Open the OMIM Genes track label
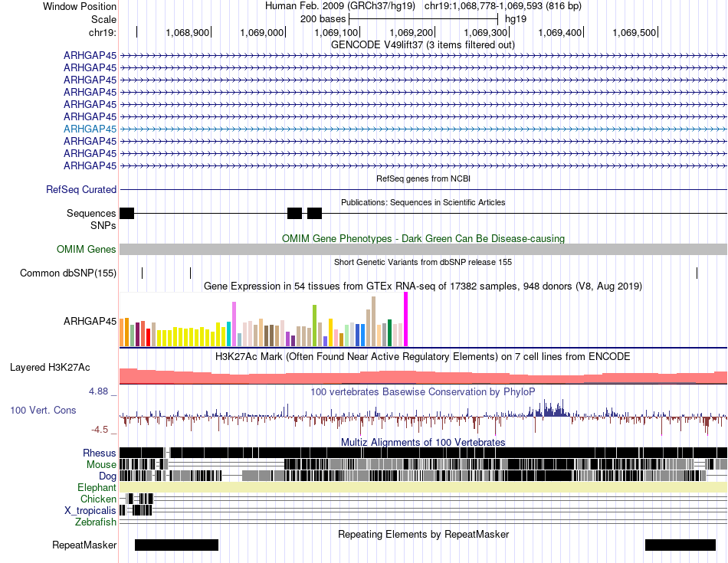 87,250
